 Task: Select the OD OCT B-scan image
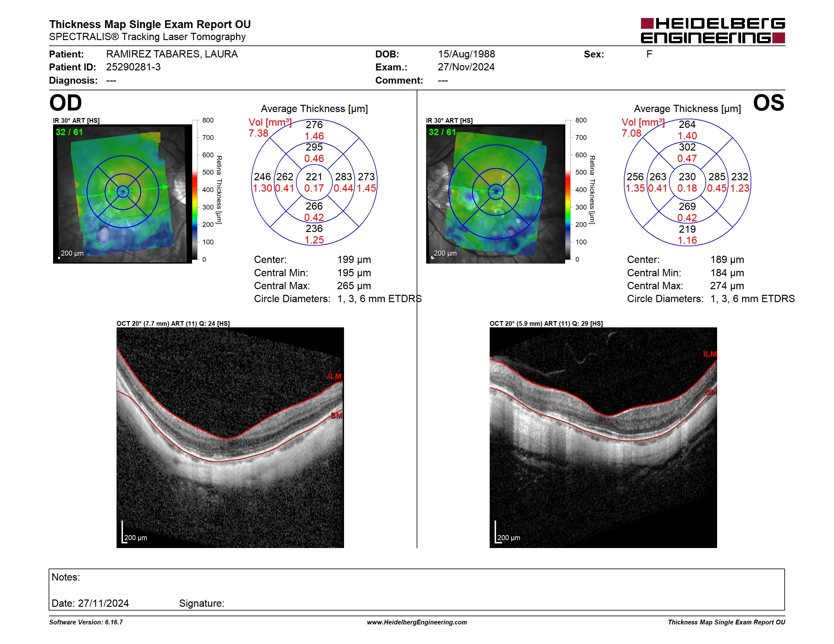click(x=230, y=438)
